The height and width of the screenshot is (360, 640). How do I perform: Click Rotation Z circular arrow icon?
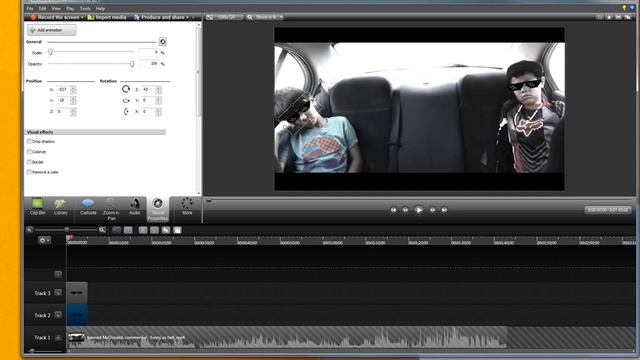point(126,89)
